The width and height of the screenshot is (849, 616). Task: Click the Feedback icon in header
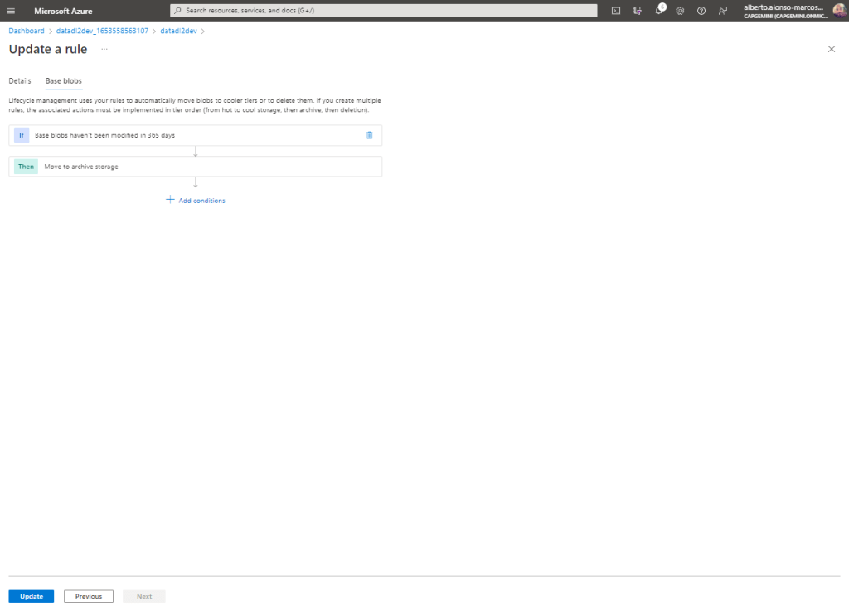click(723, 11)
